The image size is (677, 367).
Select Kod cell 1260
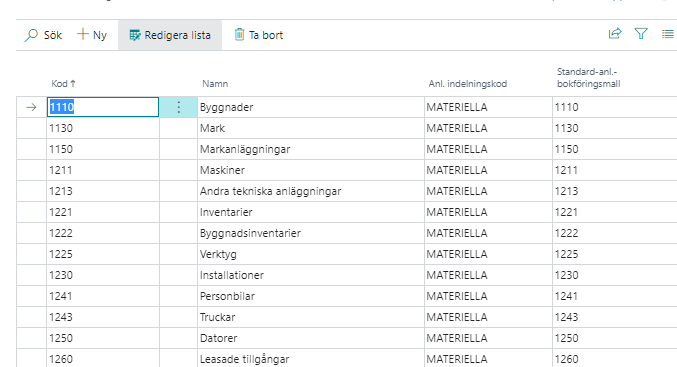coord(103,359)
